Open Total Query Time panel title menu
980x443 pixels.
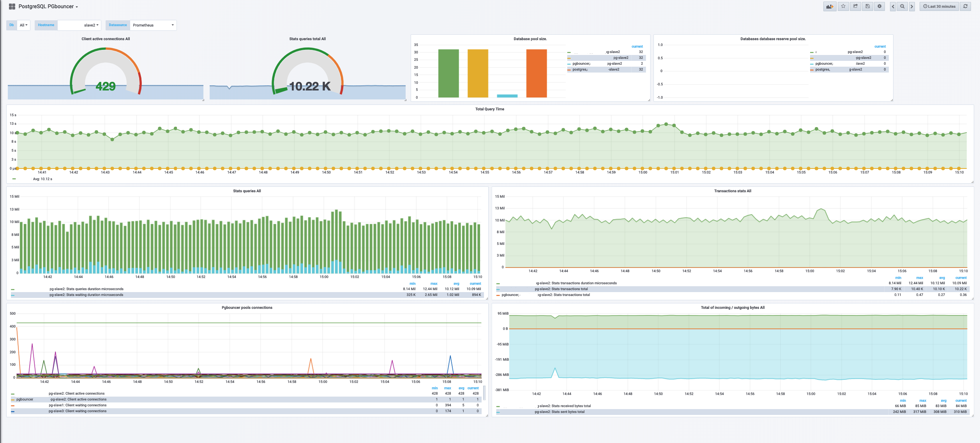coord(489,109)
